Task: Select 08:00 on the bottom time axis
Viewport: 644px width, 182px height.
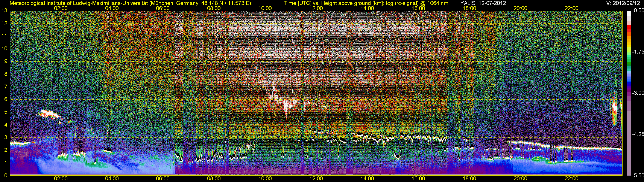Action: coord(214,179)
